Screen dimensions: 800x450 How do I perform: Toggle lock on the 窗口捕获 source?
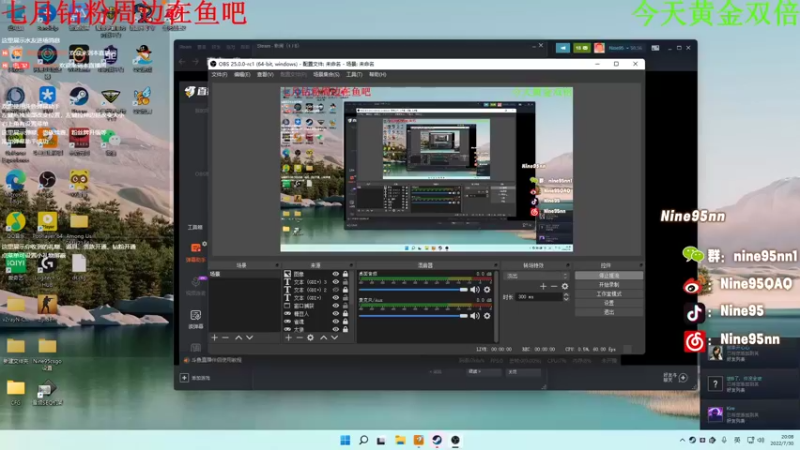[x=345, y=306]
